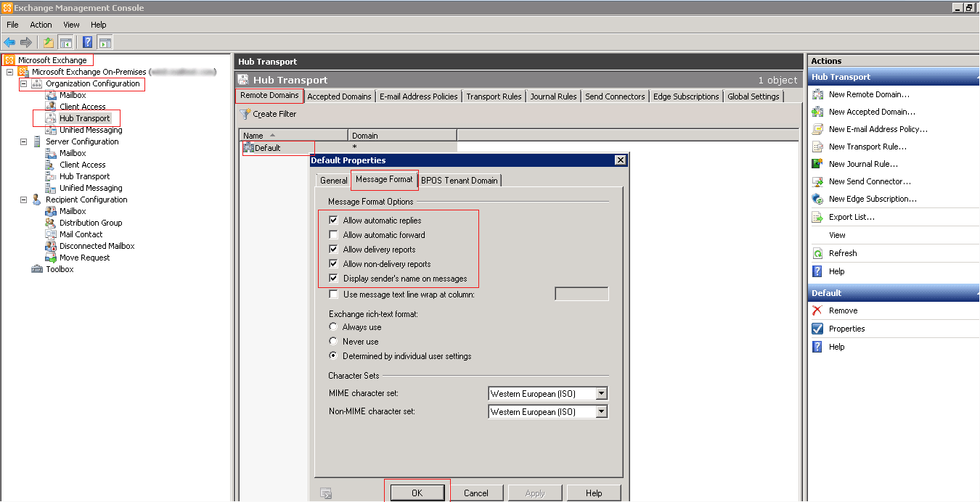
Task: Click the Back arrow toolbar icon
Action: click(x=9, y=42)
